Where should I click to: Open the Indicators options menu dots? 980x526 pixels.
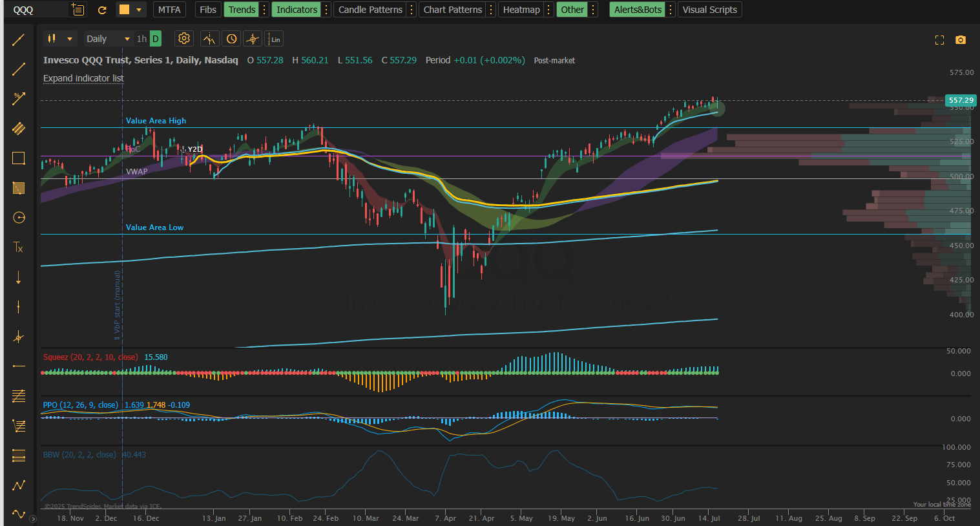[x=326, y=10]
